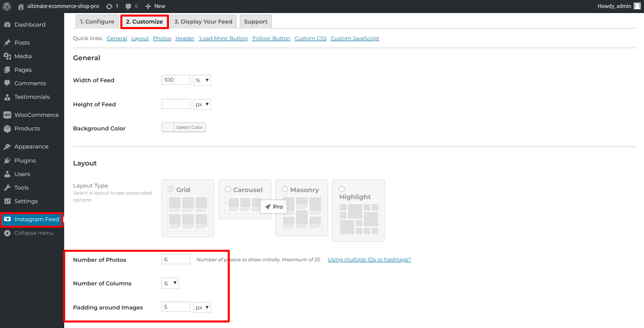The height and width of the screenshot is (328, 644).
Task: Switch to the 1. Configure tab
Action: pos(97,22)
